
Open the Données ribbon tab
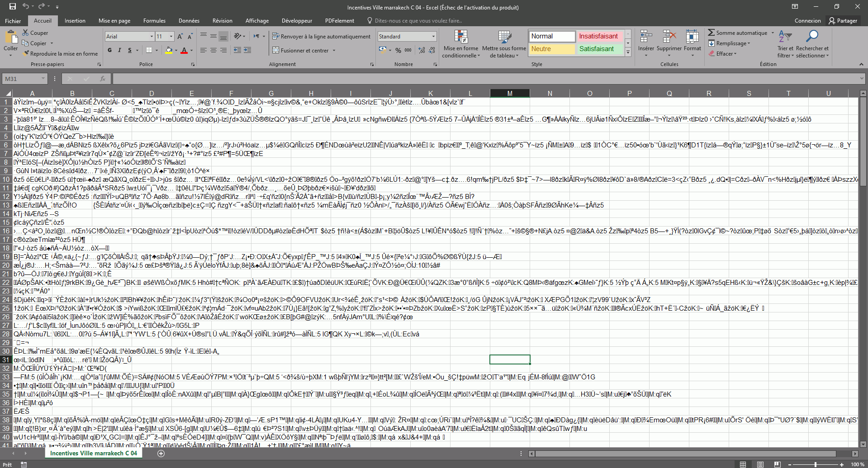[189, 21]
